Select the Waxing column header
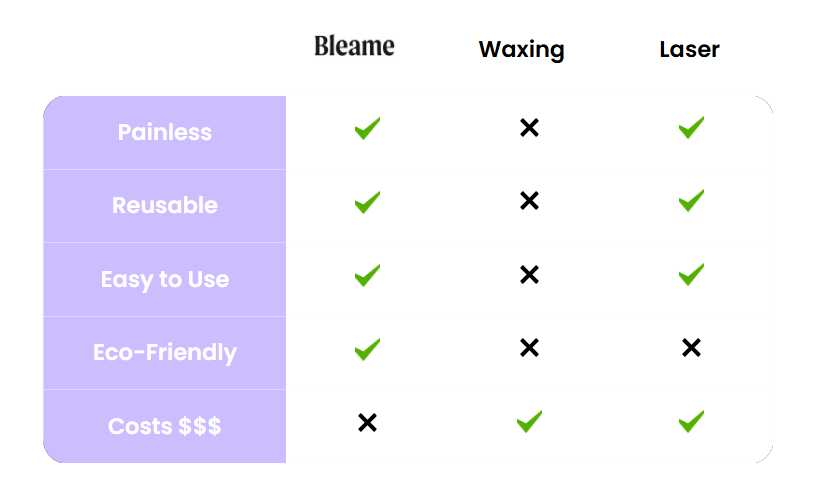 click(521, 49)
